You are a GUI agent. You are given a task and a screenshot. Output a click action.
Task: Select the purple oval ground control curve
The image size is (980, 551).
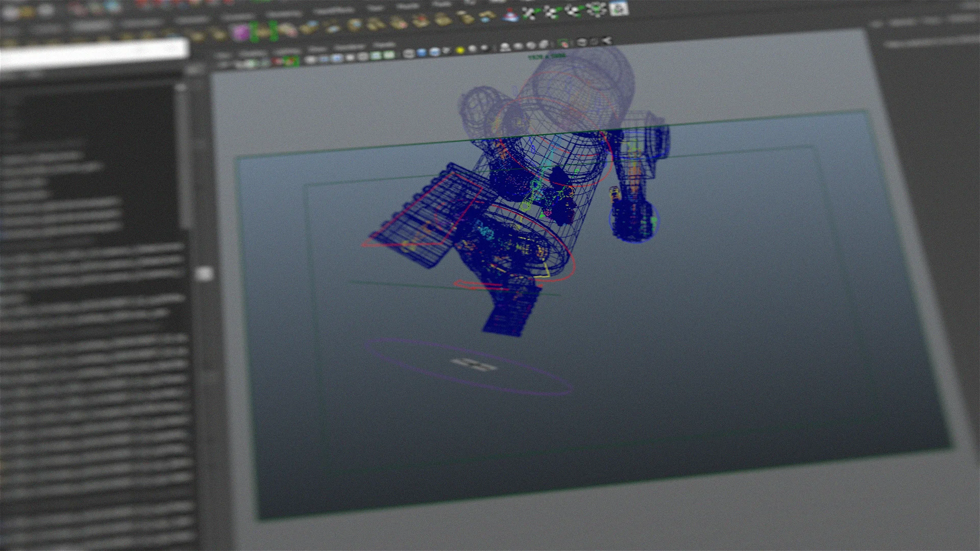tap(468, 367)
